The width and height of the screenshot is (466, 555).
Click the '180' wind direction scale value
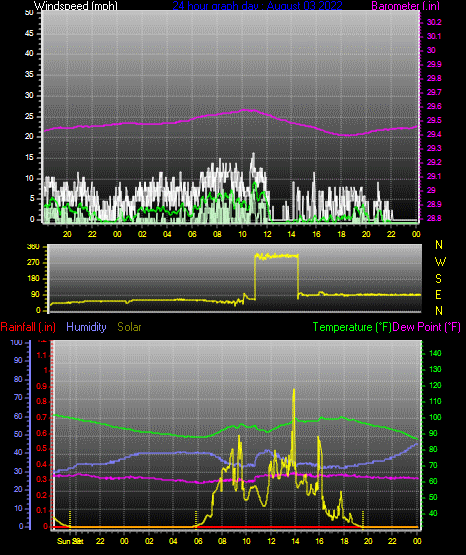pos(33,279)
